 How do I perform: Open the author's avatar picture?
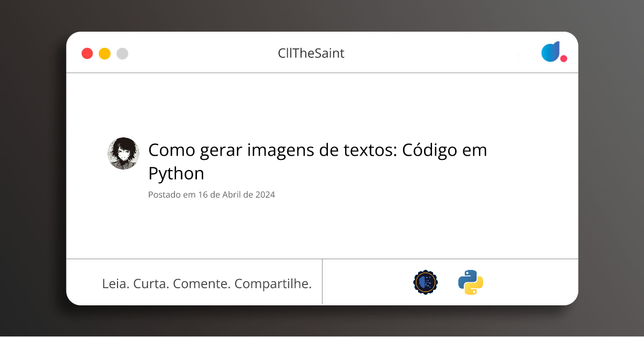pyautogui.click(x=123, y=153)
